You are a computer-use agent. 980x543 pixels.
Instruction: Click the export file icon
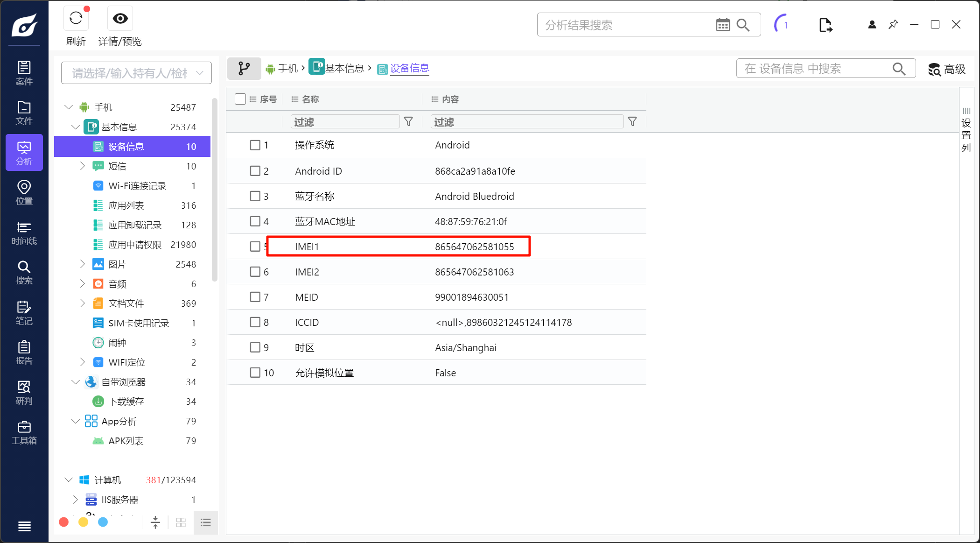pos(825,25)
